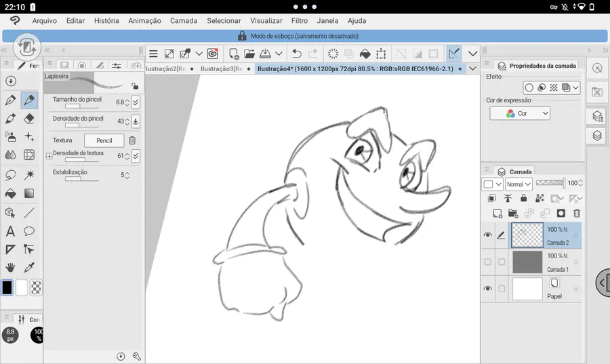610x364 pixels.
Task: Reset tool properties to default
Action: (121, 357)
